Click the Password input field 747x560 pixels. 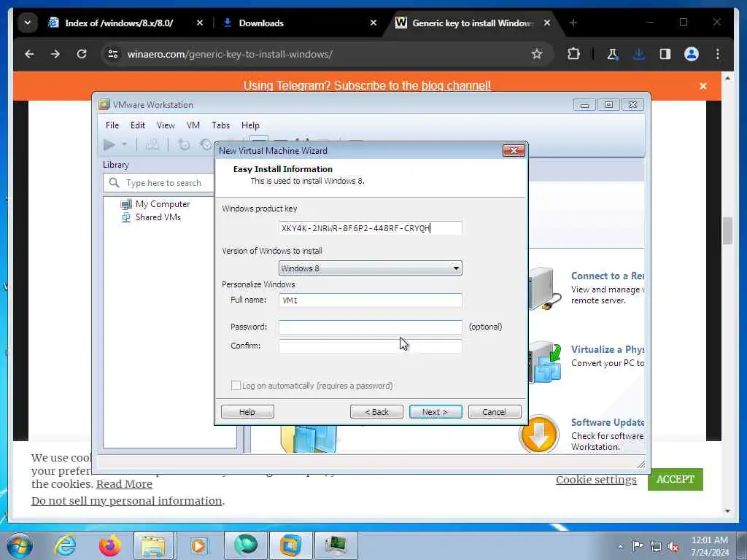coord(370,327)
